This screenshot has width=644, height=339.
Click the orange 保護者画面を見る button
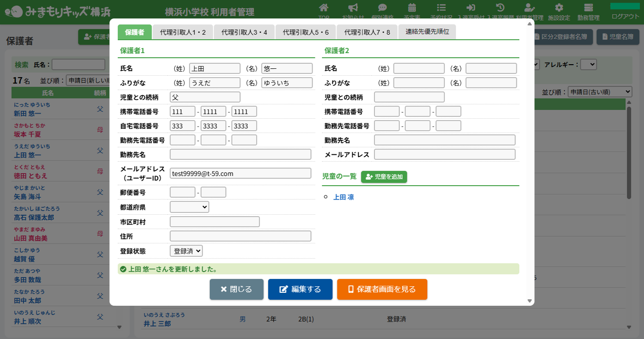382,290
